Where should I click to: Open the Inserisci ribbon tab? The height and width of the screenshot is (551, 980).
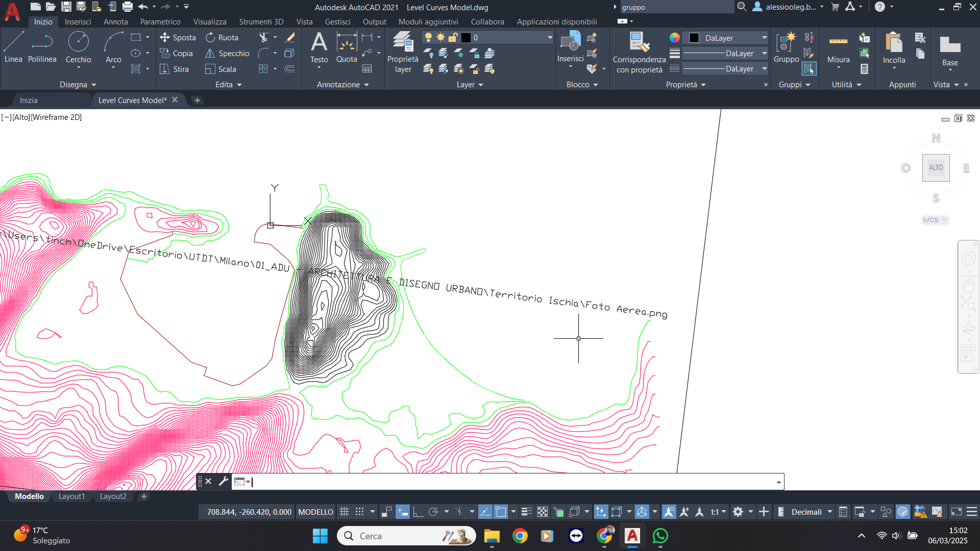(78, 22)
